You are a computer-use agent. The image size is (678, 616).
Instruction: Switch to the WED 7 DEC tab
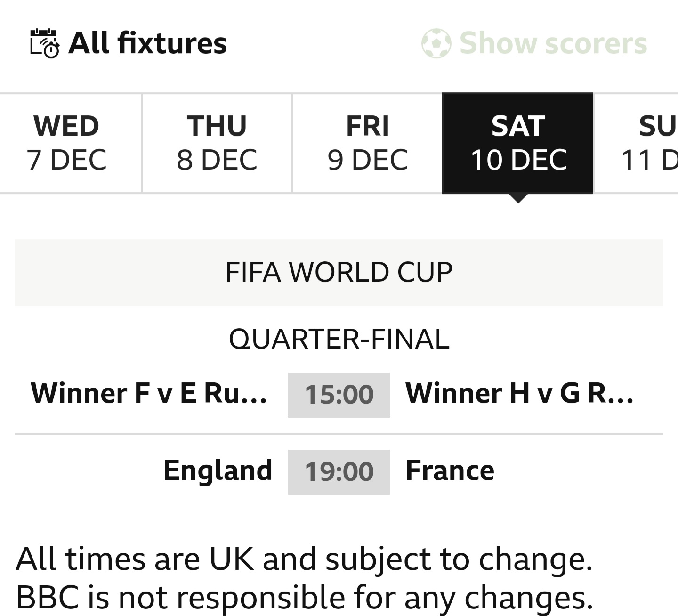66,143
